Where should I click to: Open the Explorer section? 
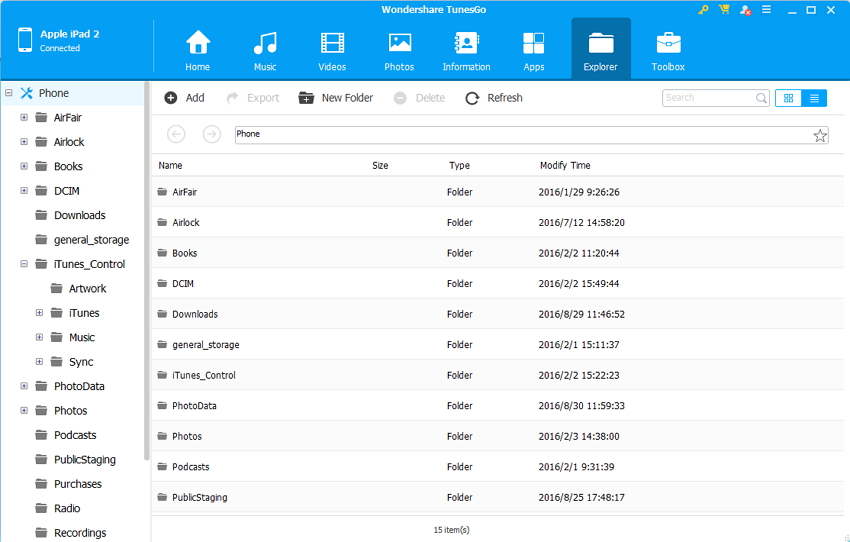[601, 50]
